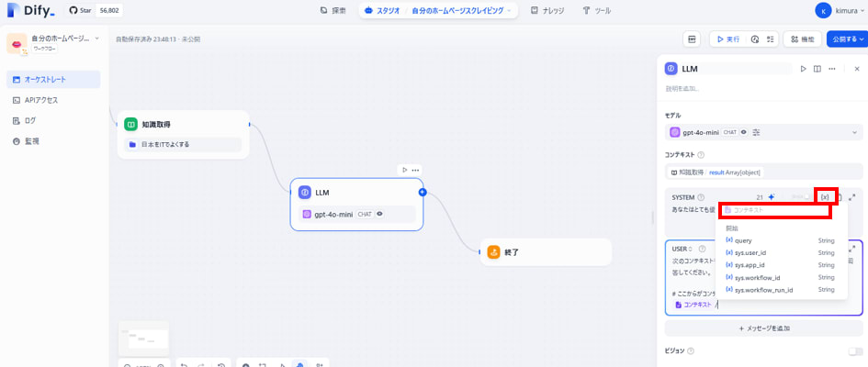Open the environment variables ENV button
Screen dimensions: 868x367
click(x=692, y=39)
